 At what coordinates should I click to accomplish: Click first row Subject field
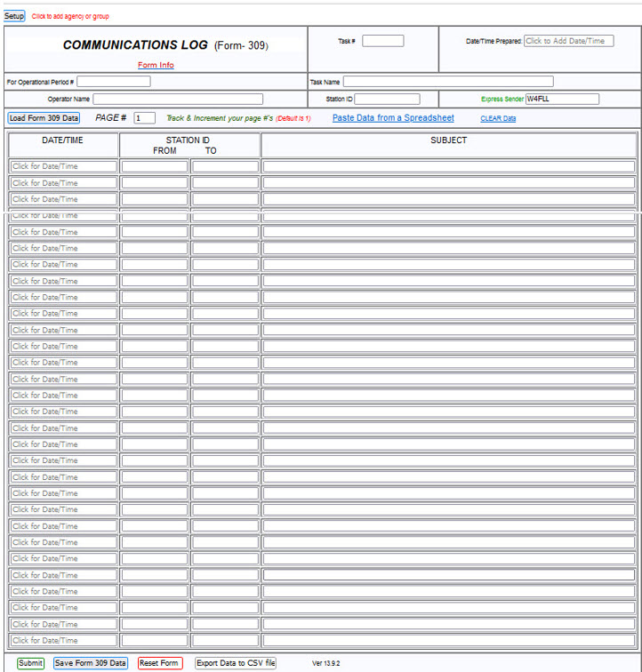[x=448, y=166]
